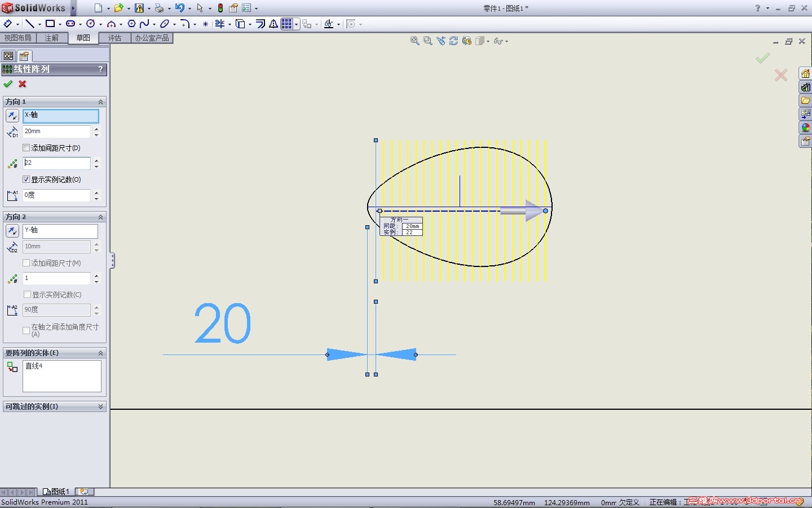Viewport: 812px width, 508px height.
Task: Select the Arc sketch tool
Action: [111, 24]
